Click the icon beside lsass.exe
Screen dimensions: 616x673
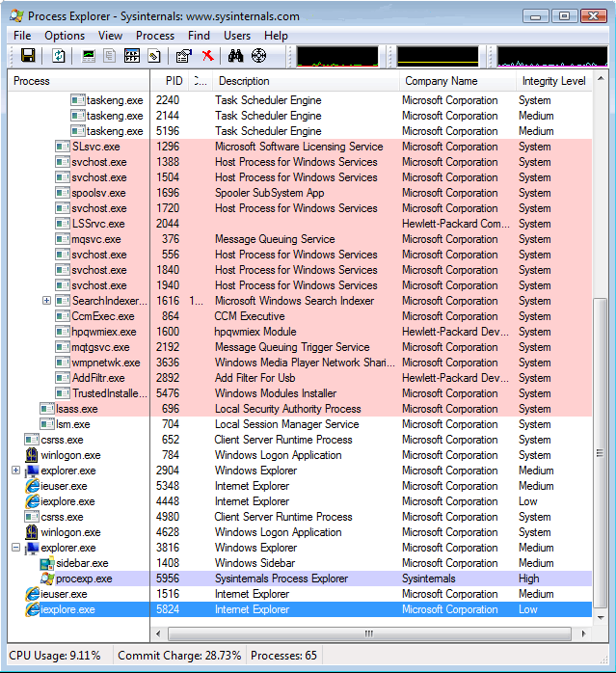click(47, 409)
